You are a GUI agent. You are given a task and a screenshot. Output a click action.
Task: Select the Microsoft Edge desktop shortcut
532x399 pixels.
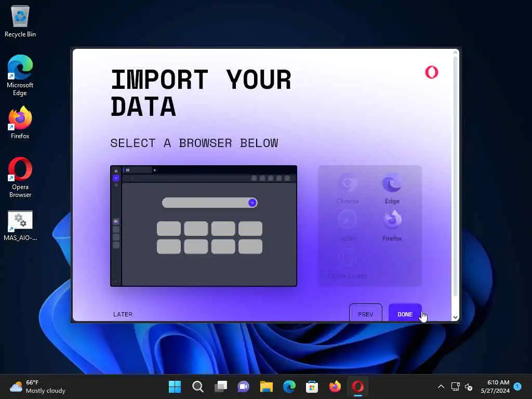coord(20,75)
